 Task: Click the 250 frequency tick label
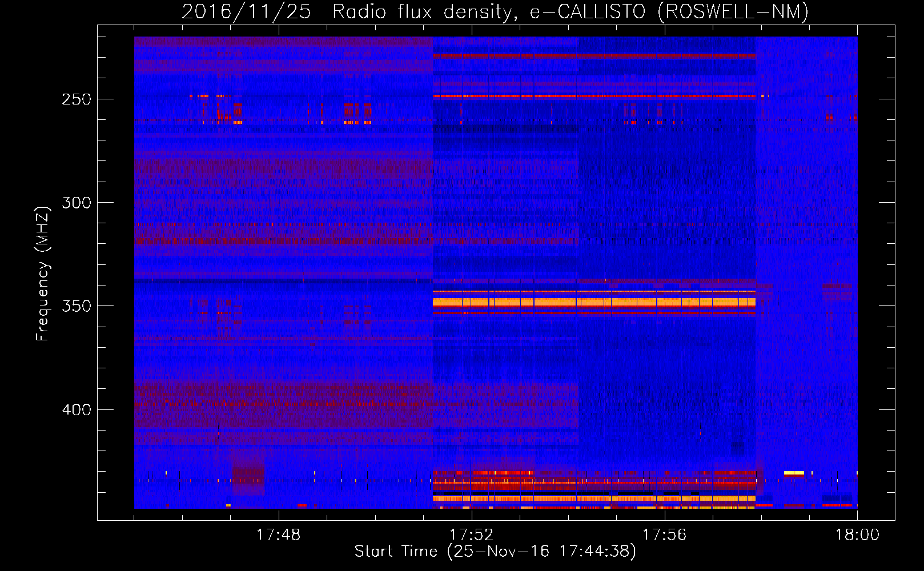(x=77, y=99)
